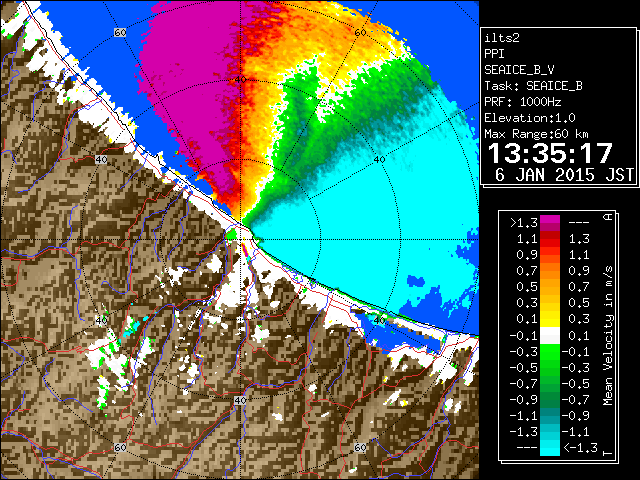This screenshot has width=640, height=480.
Task: Click the 'Max Range:60 km' line
Action: point(536,134)
